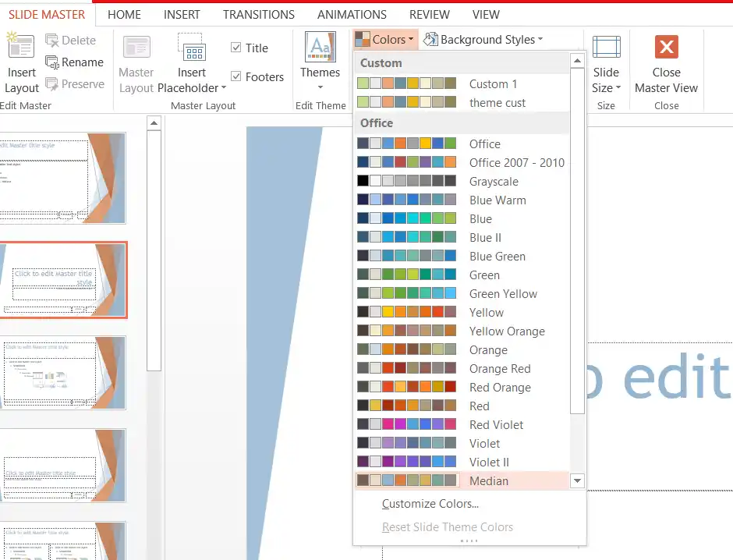Viewport: 733px width, 560px height.
Task: Select the Office 2007 - 2010 colors
Action: pos(462,163)
